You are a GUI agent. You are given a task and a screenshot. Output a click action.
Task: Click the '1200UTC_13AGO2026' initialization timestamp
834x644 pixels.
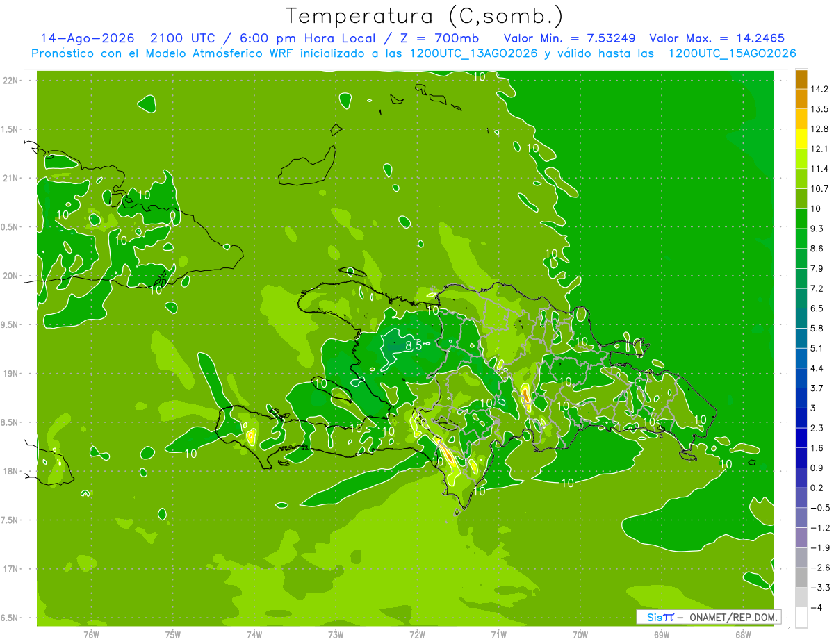[475, 53]
